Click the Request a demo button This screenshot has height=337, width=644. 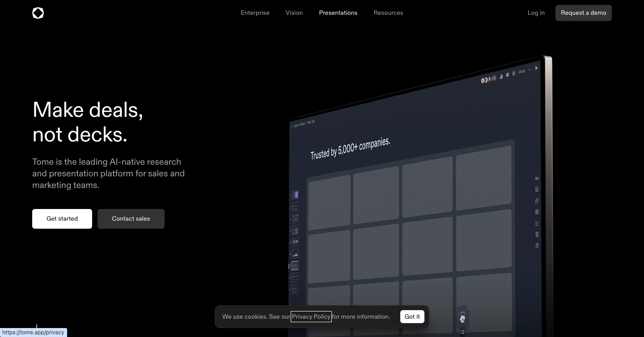click(583, 13)
